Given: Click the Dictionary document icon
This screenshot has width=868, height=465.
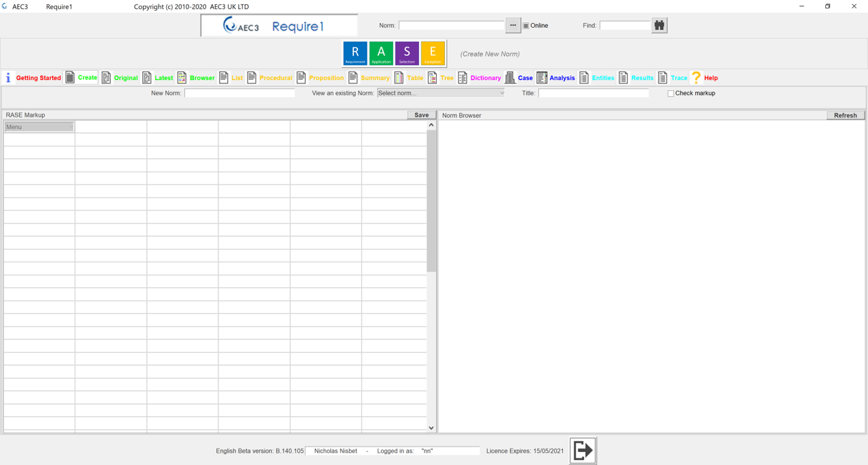Looking at the screenshot, I should [462, 78].
